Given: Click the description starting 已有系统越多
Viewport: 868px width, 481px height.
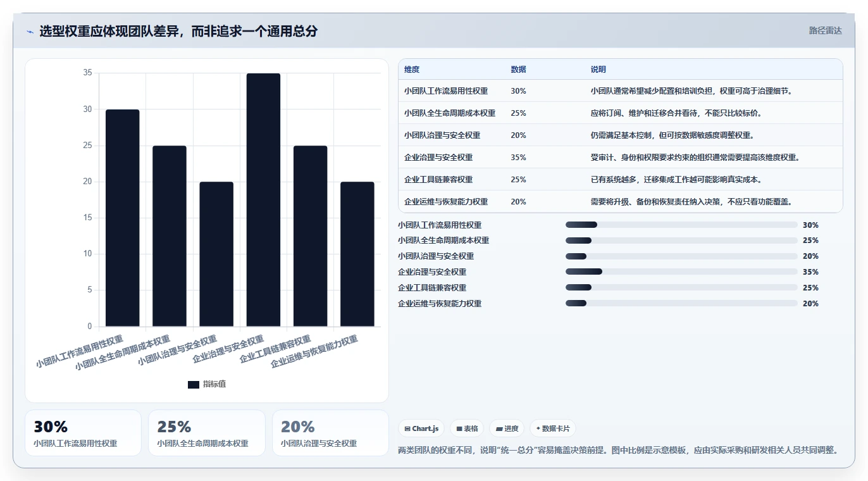Looking at the screenshot, I should 676,180.
